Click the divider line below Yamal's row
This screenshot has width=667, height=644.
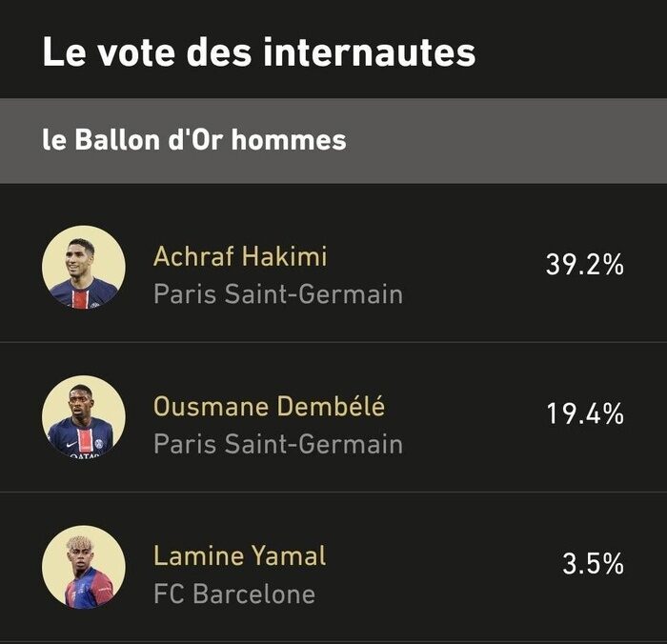coord(333,640)
